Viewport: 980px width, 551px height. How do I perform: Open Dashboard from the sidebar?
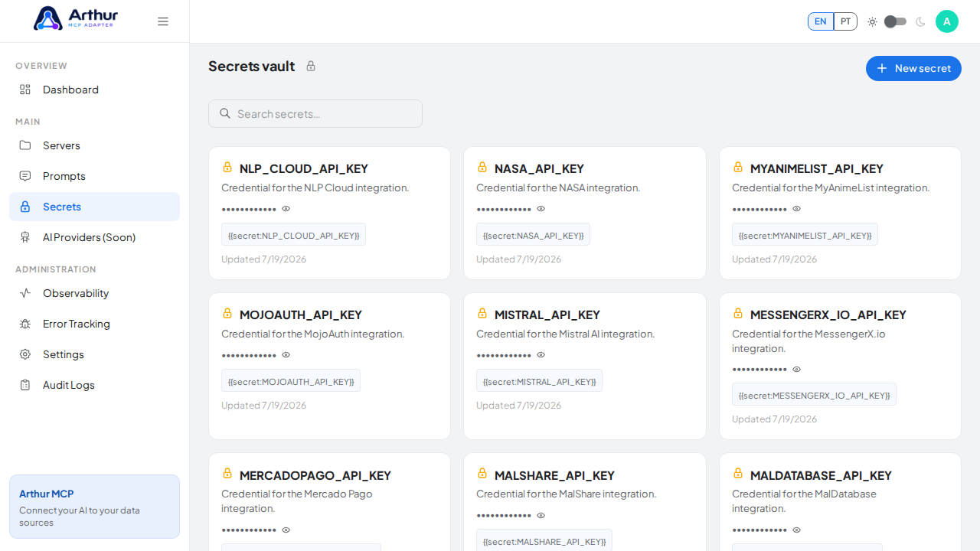pos(94,90)
